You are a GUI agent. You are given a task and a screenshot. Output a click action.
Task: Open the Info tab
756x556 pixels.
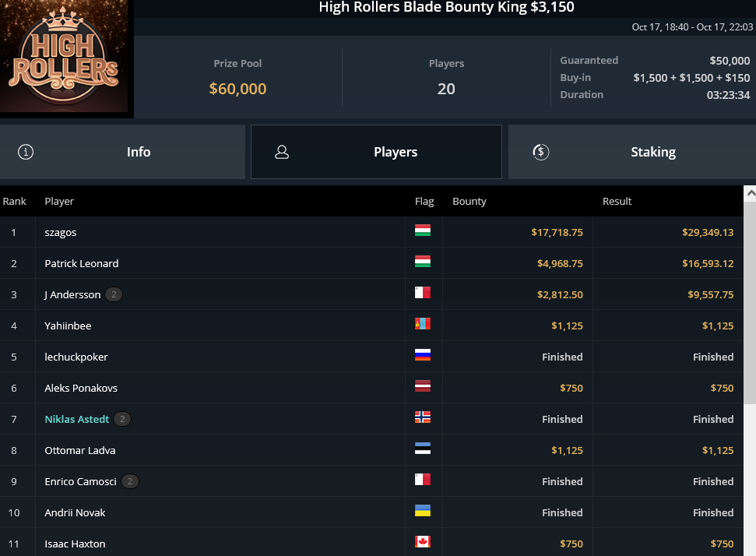122,152
